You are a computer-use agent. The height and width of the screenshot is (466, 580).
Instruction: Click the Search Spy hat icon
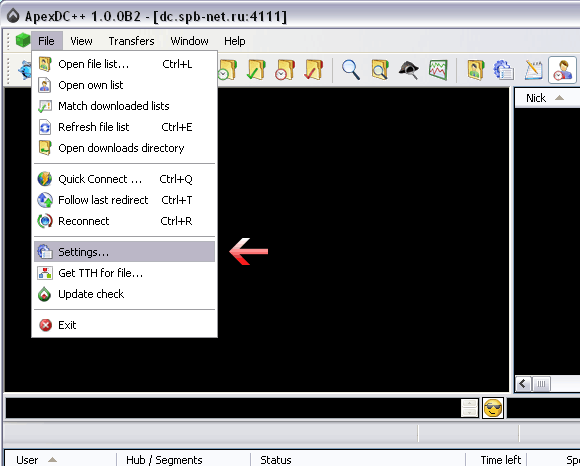[409, 70]
